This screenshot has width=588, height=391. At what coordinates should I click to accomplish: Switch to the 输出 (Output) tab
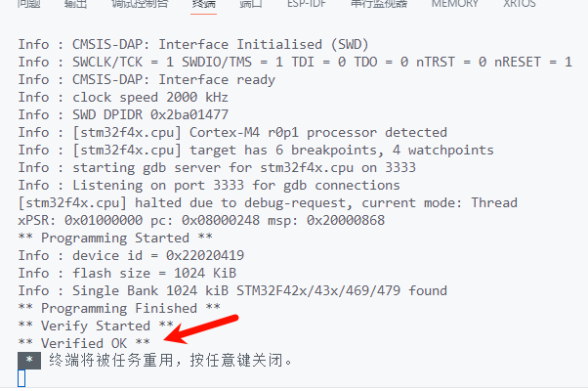(75, 4)
